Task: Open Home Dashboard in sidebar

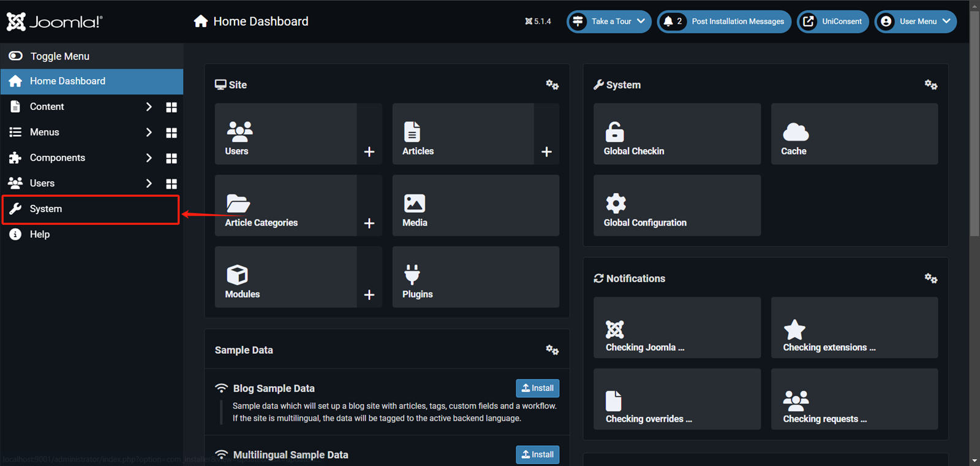Action: point(92,81)
